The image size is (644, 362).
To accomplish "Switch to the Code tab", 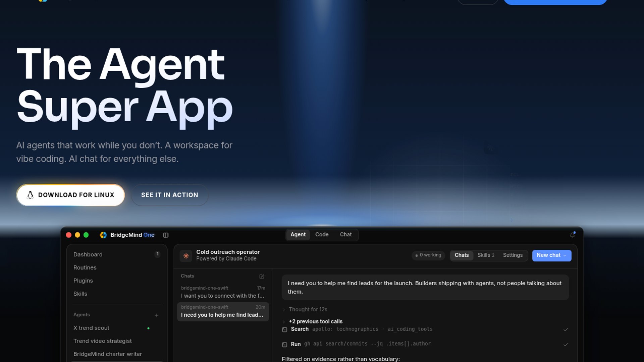I will pos(322,235).
